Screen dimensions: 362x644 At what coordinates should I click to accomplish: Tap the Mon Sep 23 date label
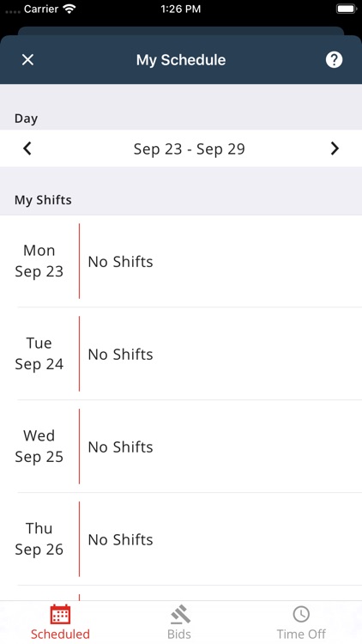[39, 261]
